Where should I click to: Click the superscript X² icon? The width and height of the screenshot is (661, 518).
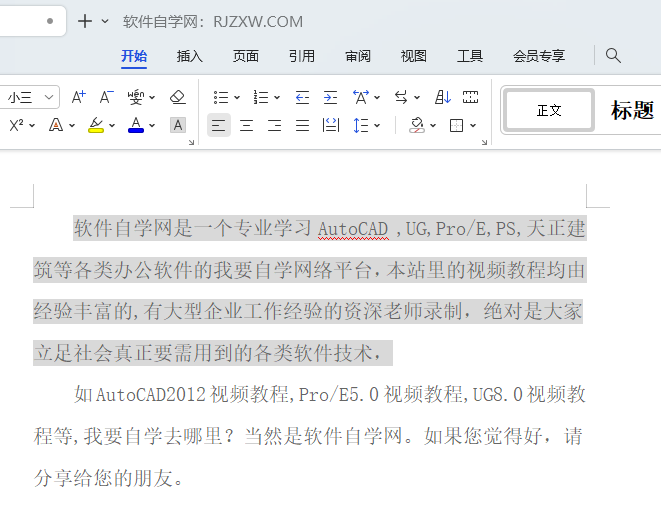16,125
